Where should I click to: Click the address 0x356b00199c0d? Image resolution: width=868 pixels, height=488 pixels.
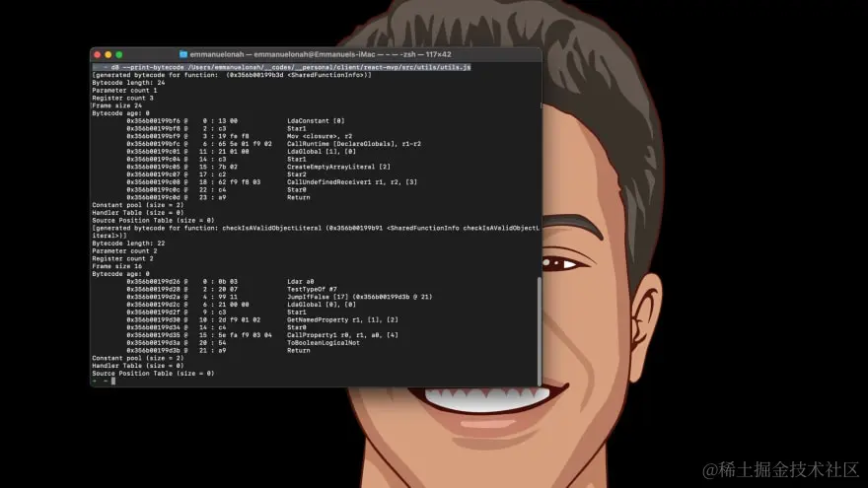pyautogui.click(x=153, y=197)
